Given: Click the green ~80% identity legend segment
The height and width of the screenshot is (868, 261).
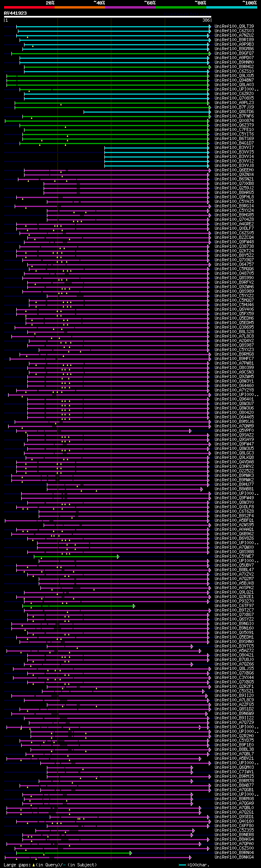Looking at the screenshot, I should [x=181, y=7].
